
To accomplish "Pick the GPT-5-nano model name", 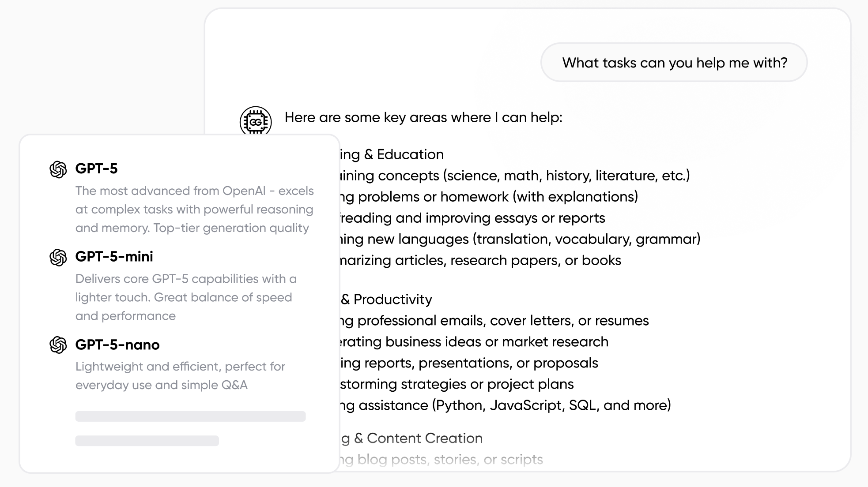I will (x=117, y=345).
